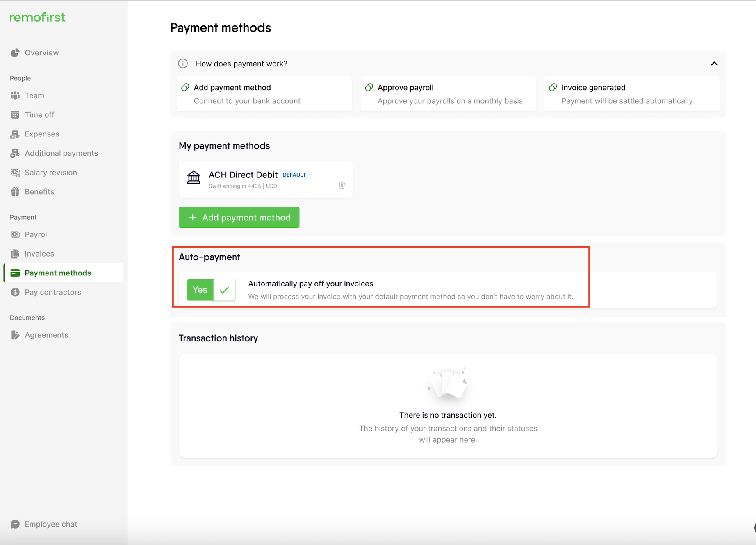Viewport: 756px width, 545px height.
Task: Open the Employee chat icon
Action: (x=15, y=524)
